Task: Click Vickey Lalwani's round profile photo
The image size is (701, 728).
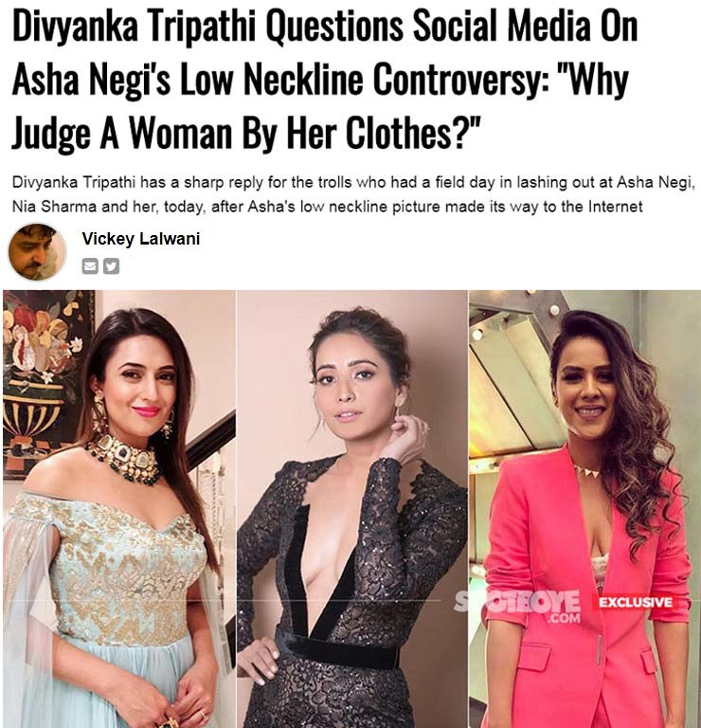Action: (x=37, y=252)
